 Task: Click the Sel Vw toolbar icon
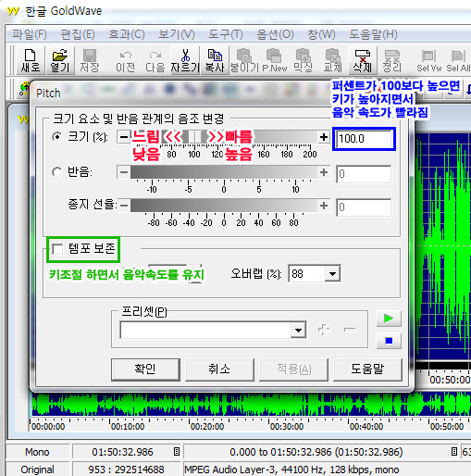[428, 60]
